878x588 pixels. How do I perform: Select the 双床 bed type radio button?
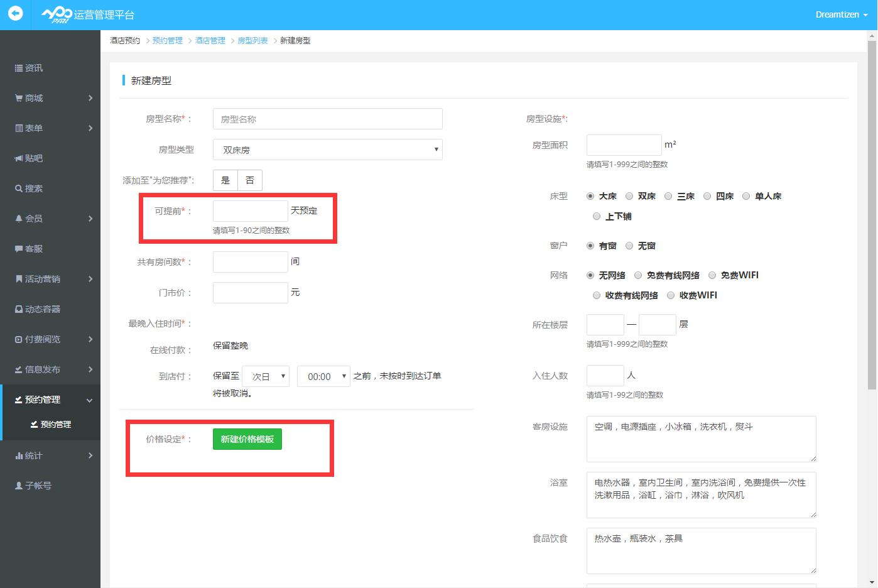(629, 196)
